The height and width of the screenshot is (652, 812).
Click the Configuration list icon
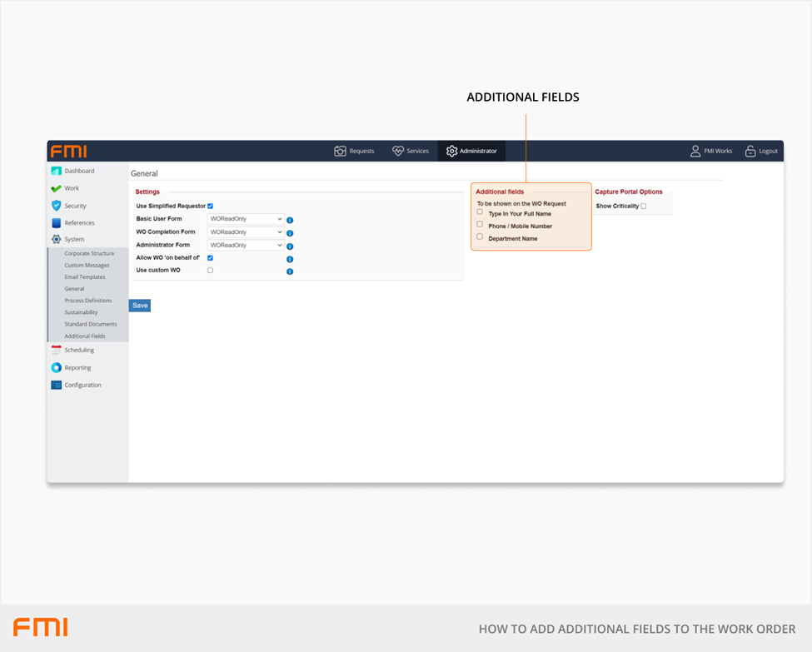[x=56, y=386]
